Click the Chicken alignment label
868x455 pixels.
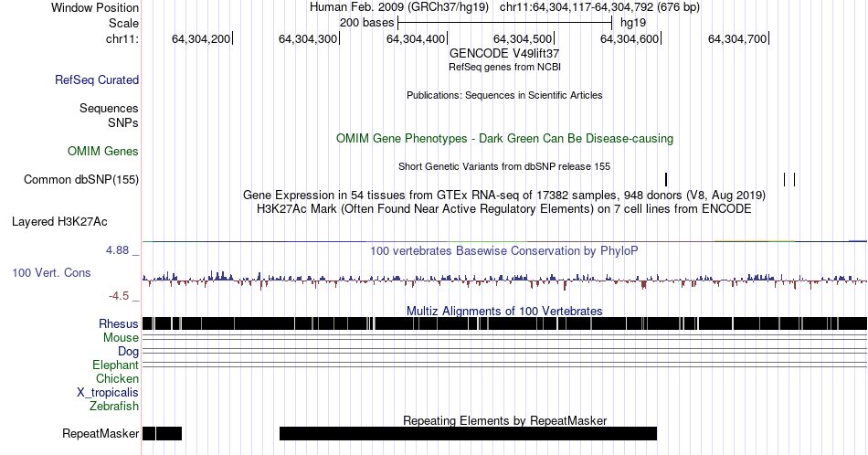(x=117, y=378)
